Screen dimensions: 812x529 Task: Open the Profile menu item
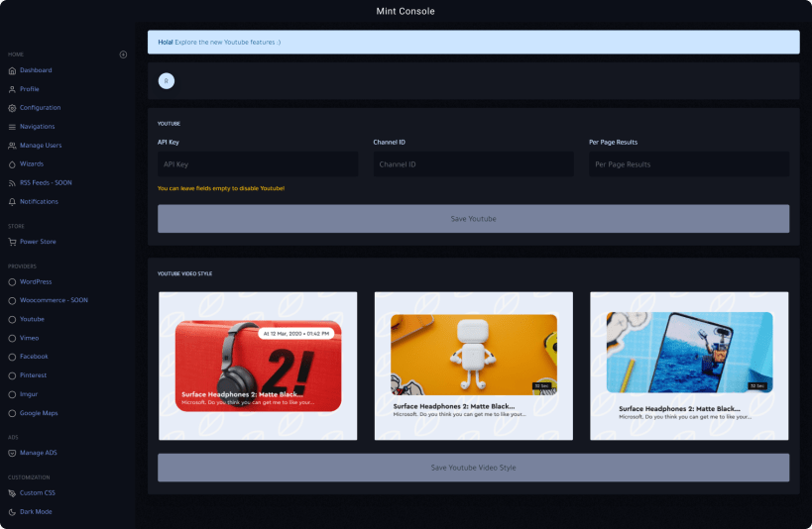(x=30, y=89)
